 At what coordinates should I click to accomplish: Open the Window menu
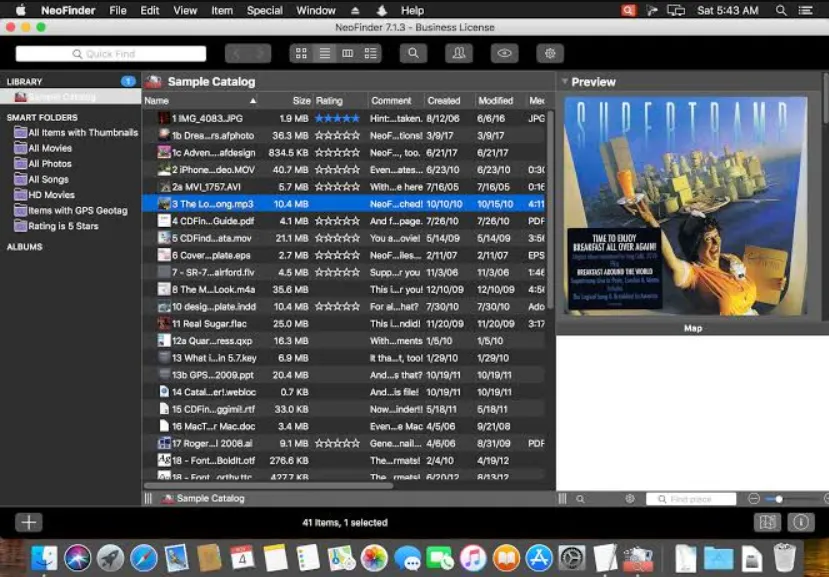tap(316, 10)
